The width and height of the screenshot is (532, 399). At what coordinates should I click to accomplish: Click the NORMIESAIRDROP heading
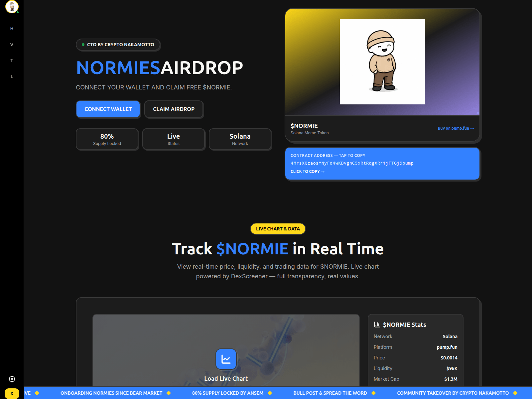pos(160,68)
